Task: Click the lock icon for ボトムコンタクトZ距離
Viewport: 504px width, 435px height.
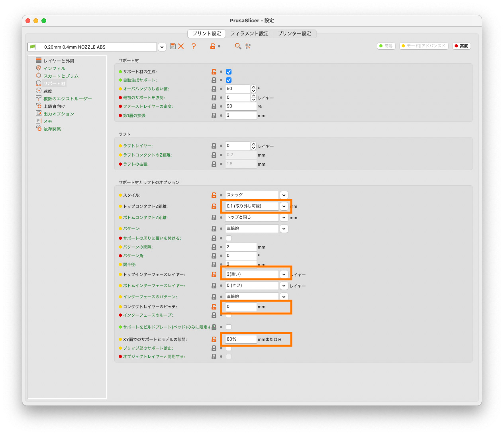Action: pyautogui.click(x=214, y=217)
